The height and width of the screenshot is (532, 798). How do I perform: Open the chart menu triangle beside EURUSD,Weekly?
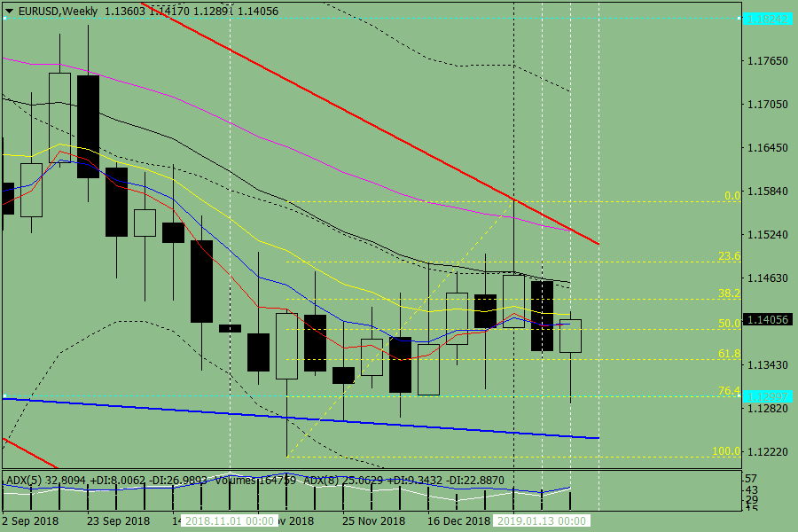click(x=9, y=12)
